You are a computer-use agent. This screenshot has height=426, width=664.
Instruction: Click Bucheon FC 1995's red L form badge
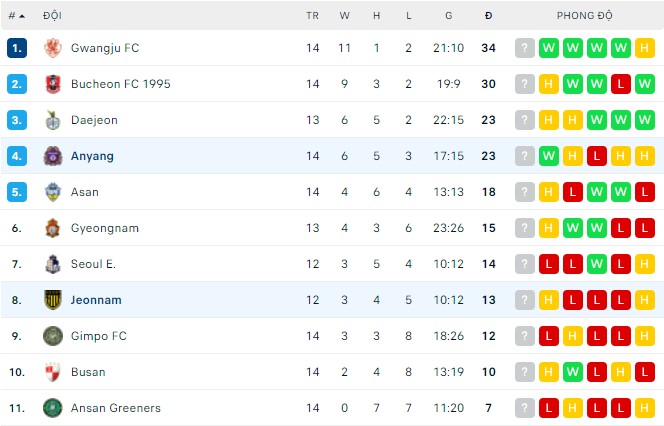tap(621, 84)
